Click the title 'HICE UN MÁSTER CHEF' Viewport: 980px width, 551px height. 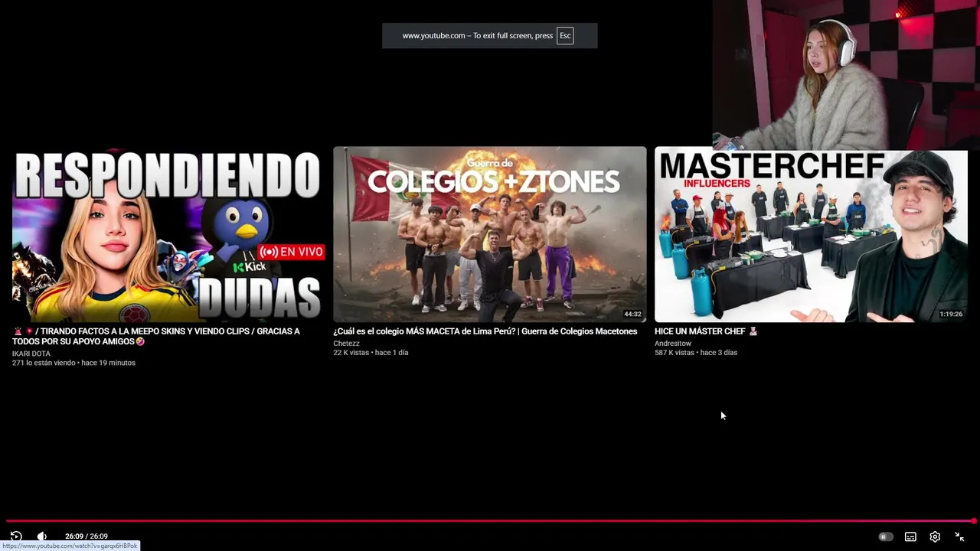706,331
